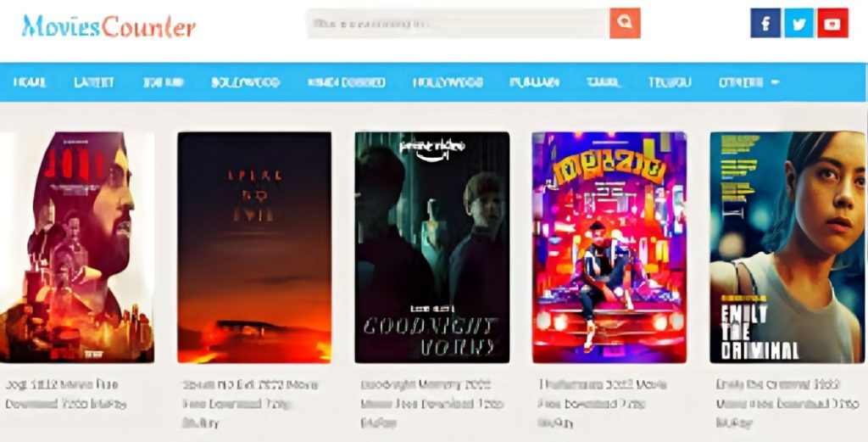
Task: Focus the search input field
Action: 459,23
